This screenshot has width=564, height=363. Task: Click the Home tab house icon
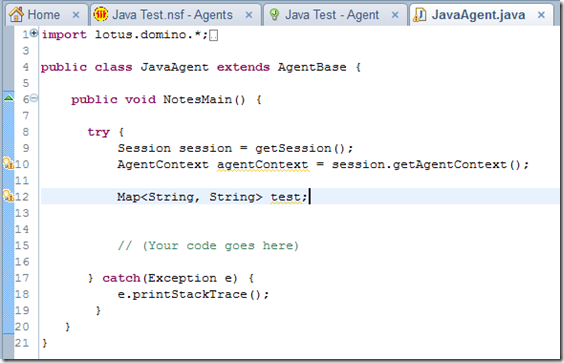(16, 15)
